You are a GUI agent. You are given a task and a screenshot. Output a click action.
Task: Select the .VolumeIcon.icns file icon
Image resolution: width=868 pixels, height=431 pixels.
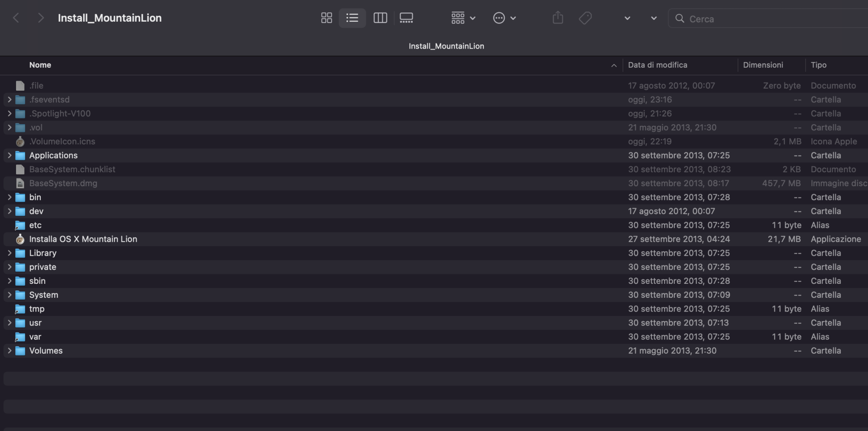20,141
